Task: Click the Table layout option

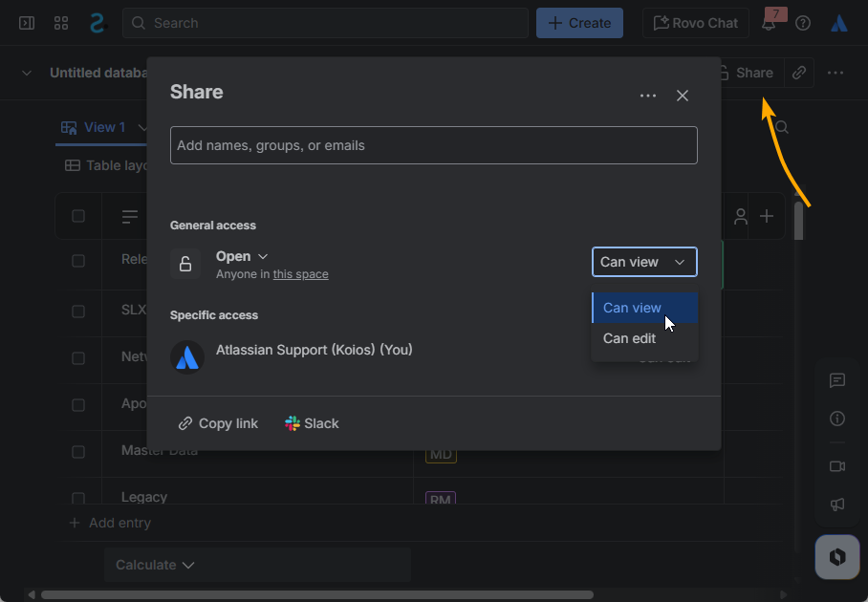Action: point(106,165)
